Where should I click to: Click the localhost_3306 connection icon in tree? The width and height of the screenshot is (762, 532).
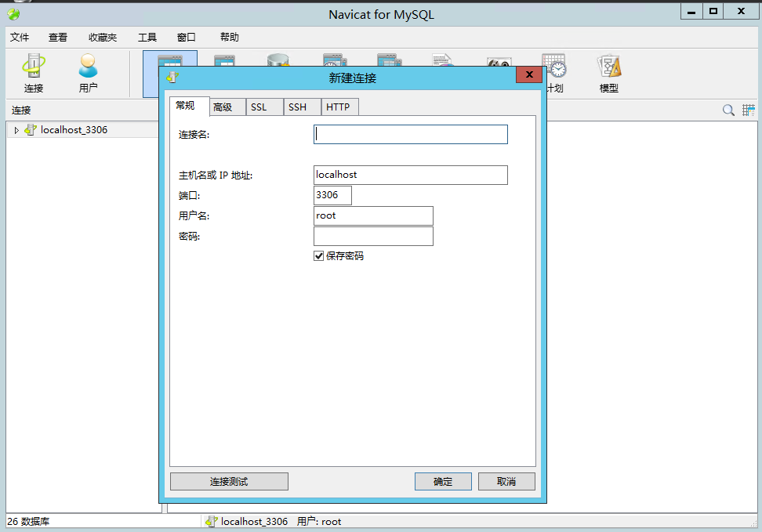pos(31,130)
